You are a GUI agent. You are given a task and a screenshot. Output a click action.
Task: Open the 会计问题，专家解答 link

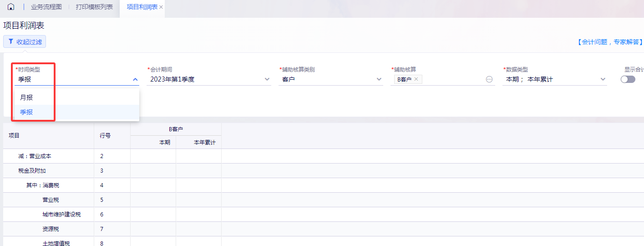coord(609,42)
